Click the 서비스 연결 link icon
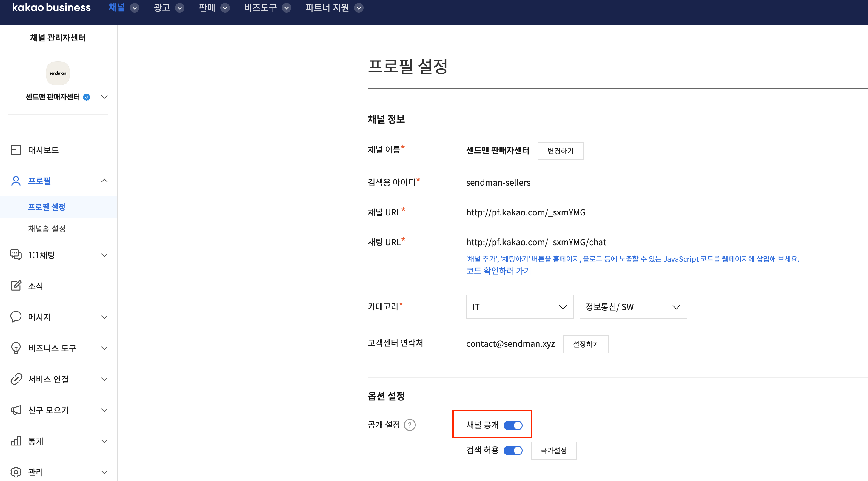This screenshot has height=481, width=868. click(16, 379)
